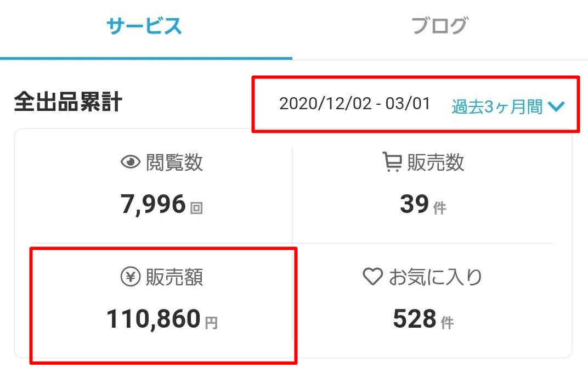Click the 販売数 count 39件

(423, 203)
